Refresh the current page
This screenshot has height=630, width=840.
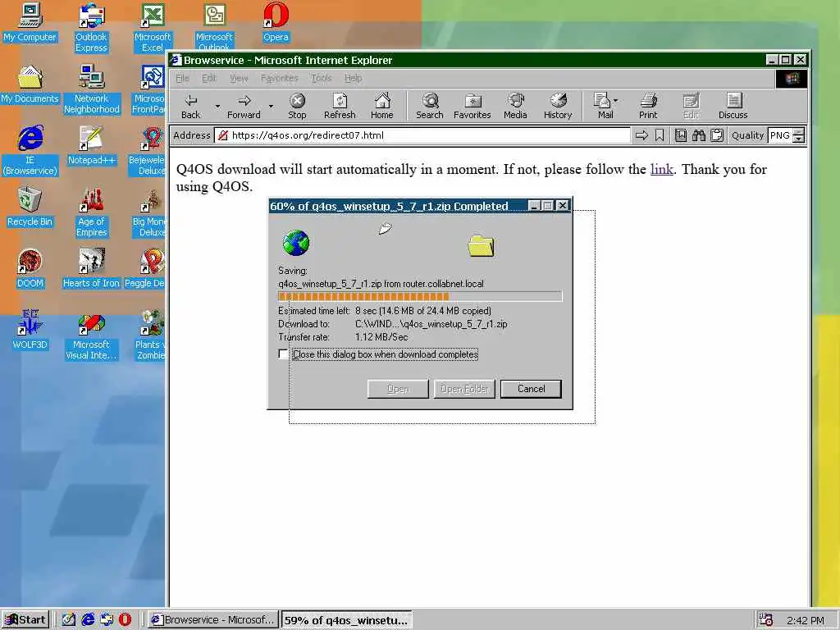pyautogui.click(x=340, y=106)
